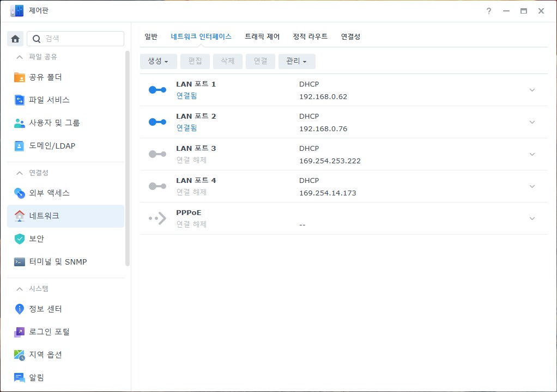
Task: Open the 관리 dropdown
Action: coord(296,62)
